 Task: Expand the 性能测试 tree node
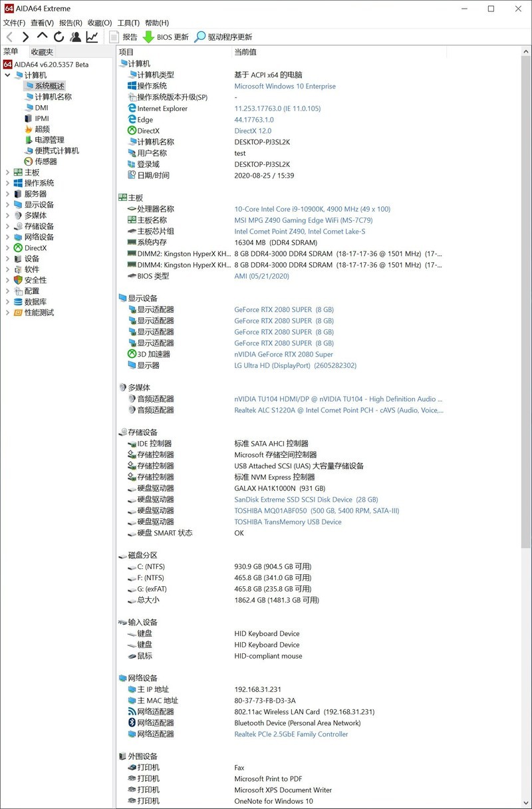tap(7, 313)
